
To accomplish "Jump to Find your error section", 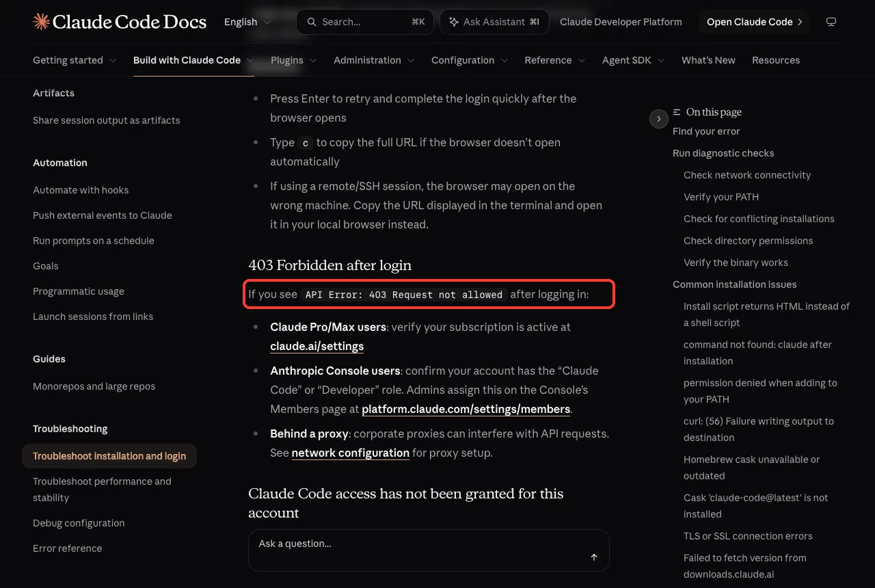I will point(706,131).
